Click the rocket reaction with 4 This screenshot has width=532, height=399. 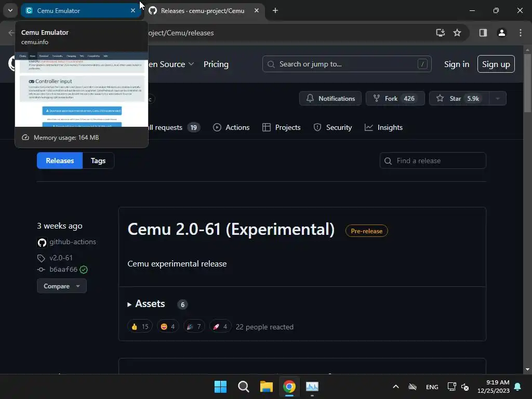[220, 327]
